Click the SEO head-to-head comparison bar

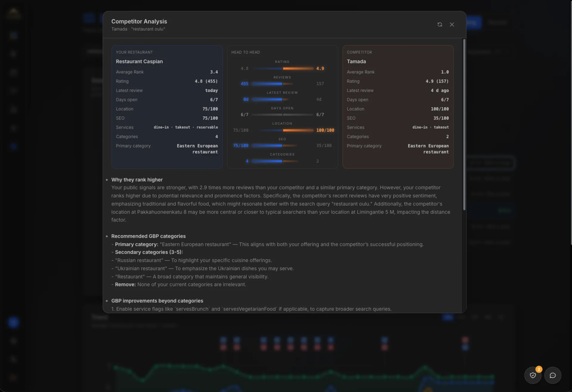pyautogui.click(x=282, y=146)
